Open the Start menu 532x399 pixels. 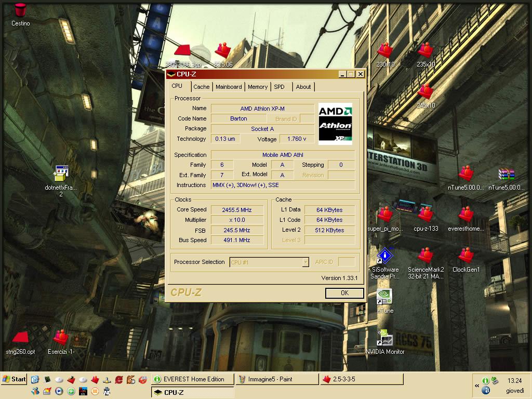coord(14,379)
